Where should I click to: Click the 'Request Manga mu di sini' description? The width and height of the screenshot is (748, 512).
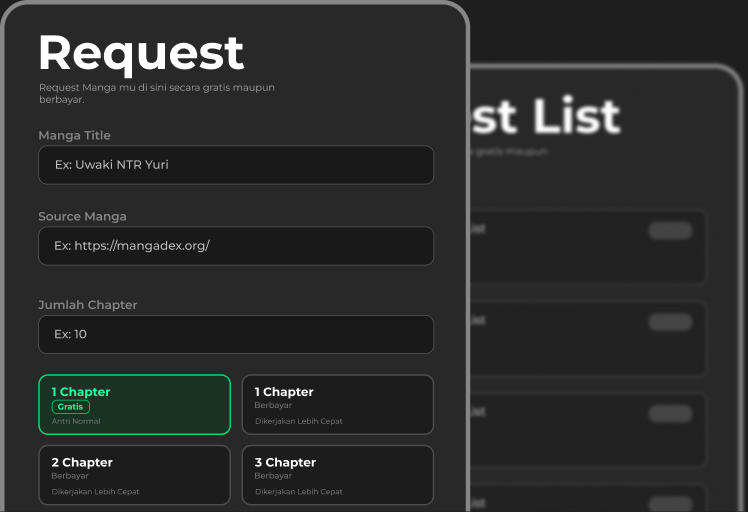[x=157, y=94]
